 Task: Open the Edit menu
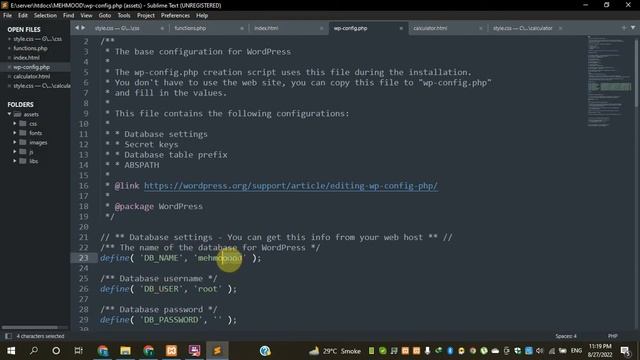pos(23,16)
